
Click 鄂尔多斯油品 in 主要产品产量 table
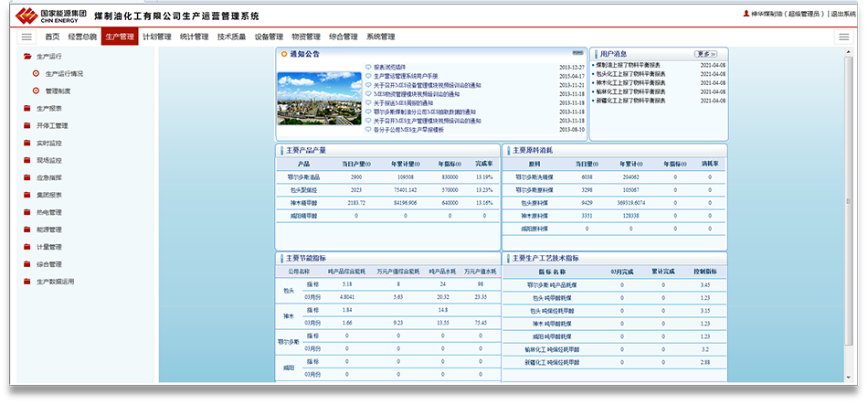pyautogui.click(x=304, y=178)
